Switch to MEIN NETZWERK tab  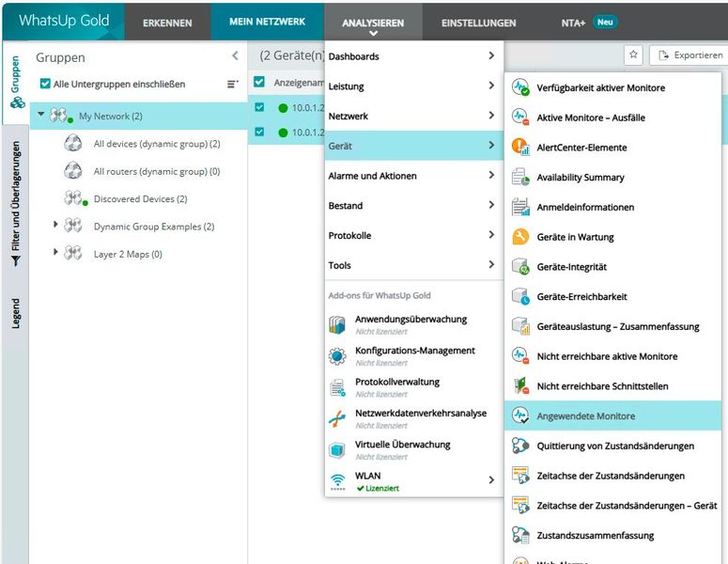click(x=268, y=22)
